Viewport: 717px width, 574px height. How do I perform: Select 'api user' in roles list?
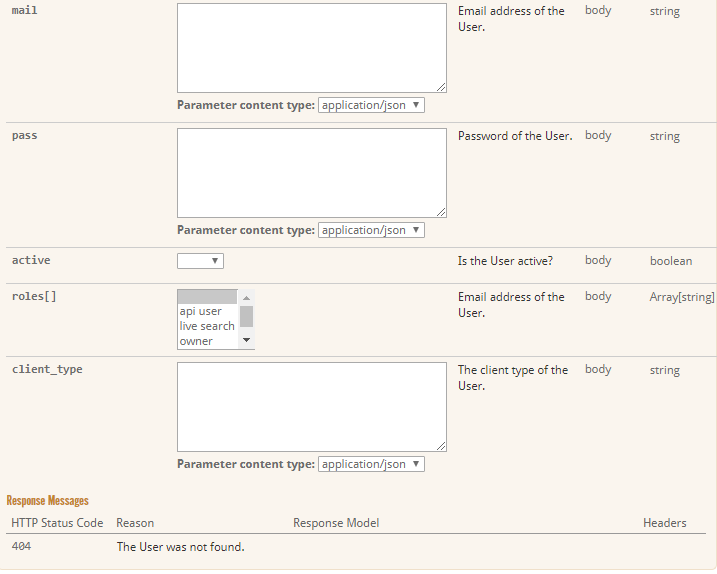207,311
